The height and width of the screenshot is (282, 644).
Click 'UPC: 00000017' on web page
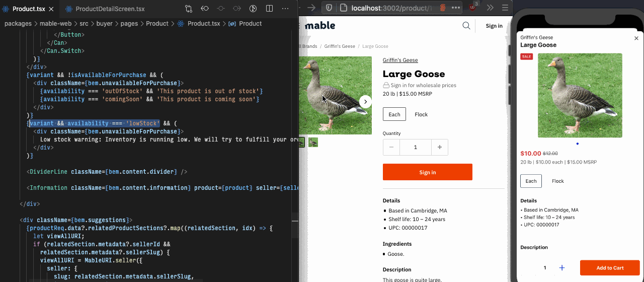click(x=408, y=228)
